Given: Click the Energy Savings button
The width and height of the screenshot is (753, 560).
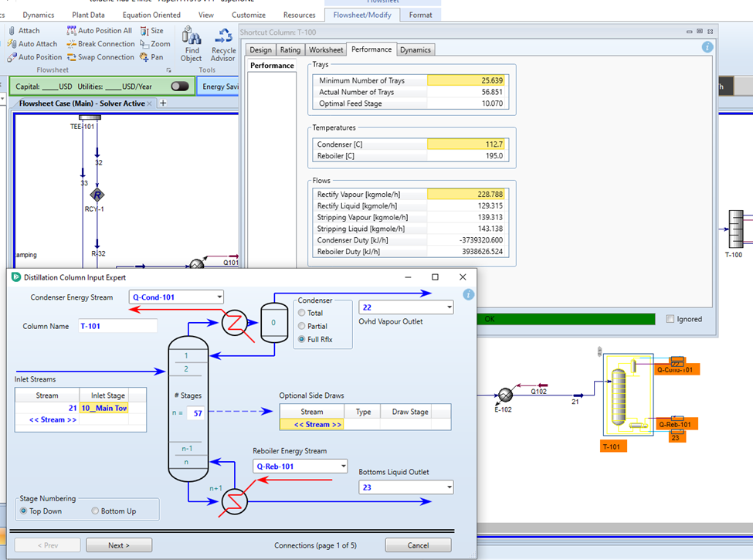Looking at the screenshot, I should coord(218,87).
